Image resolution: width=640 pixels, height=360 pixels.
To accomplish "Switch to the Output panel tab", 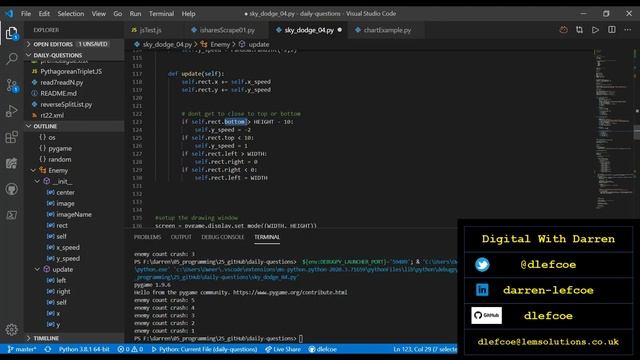I will coord(181,237).
